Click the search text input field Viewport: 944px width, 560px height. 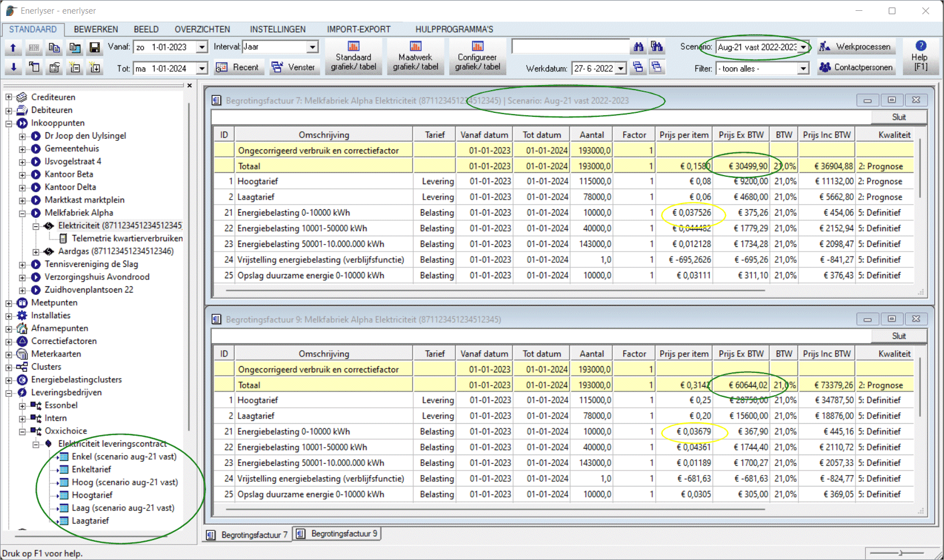[x=571, y=47]
